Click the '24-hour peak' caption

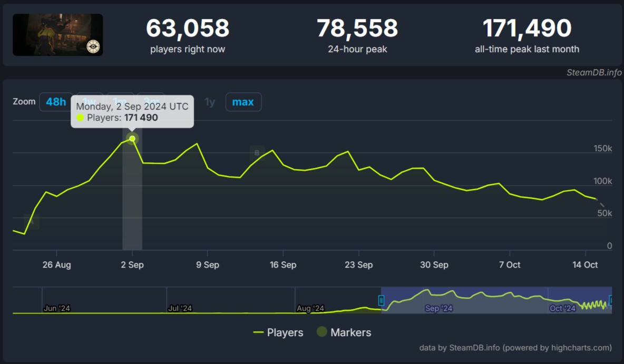click(357, 49)
